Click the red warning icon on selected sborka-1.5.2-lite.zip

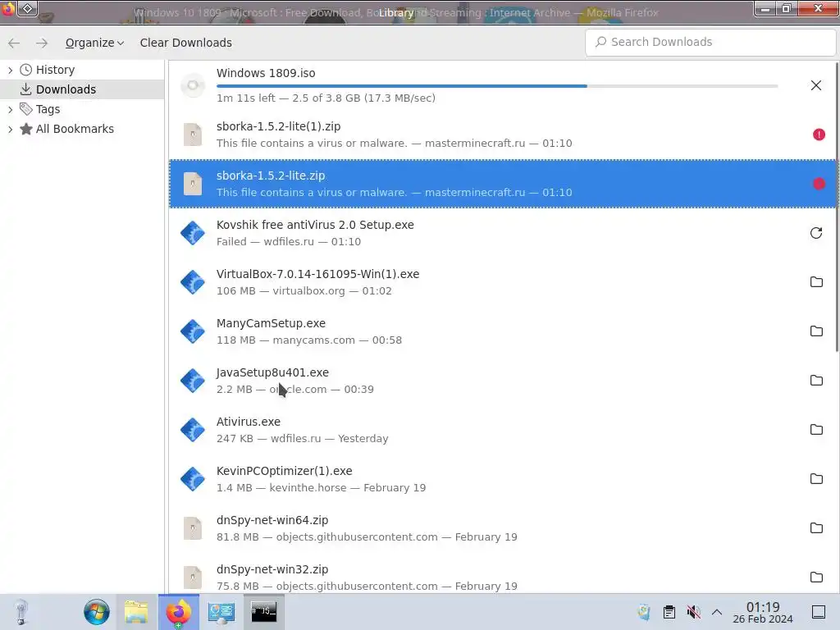819,184
